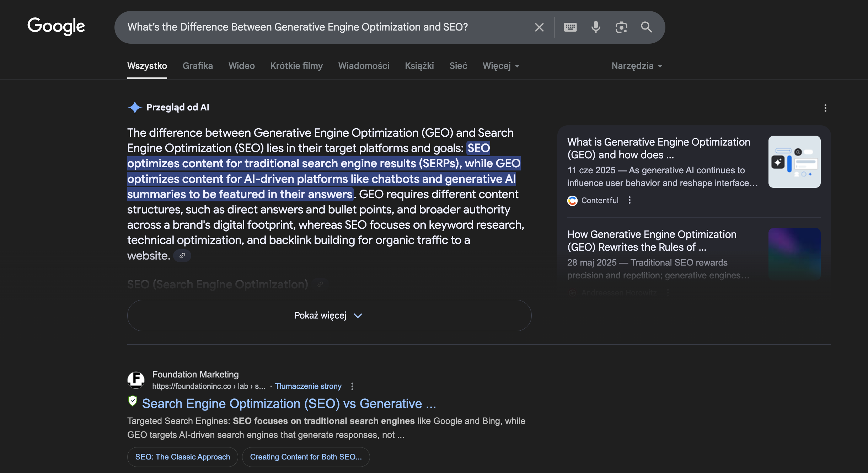Image resolution: width=868 pixels, height=473 pixels.
Task: Click the Contentful article thumbnail image
Action: 794,162
